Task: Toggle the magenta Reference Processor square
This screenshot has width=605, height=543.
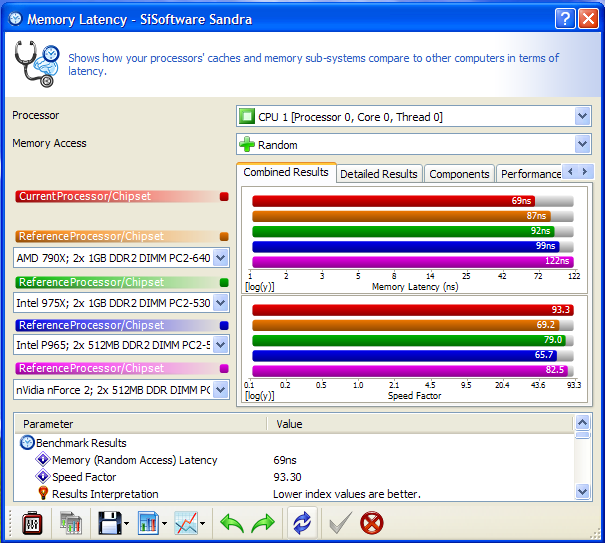Action: coord(224,368)
